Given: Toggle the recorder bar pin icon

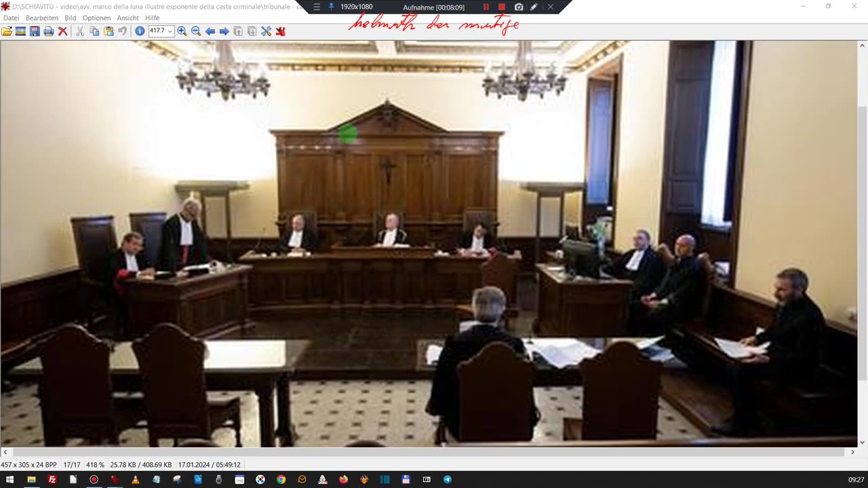Looking at the screenshot, I should (332, 7).
